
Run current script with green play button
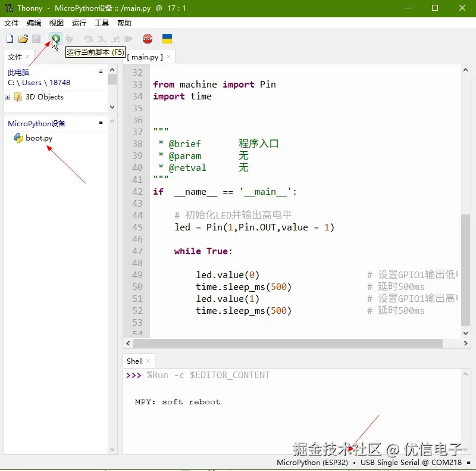[56, 39]
